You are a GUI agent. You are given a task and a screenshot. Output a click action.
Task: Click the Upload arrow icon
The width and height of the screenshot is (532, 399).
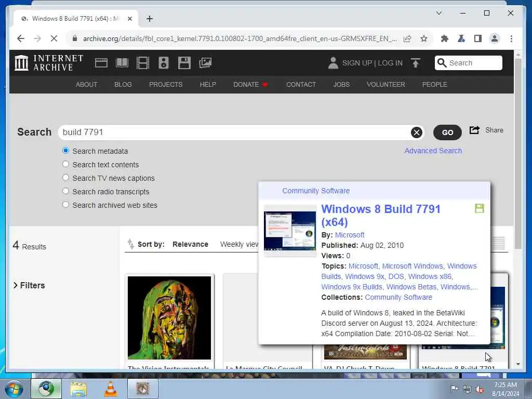pos(415,63)
